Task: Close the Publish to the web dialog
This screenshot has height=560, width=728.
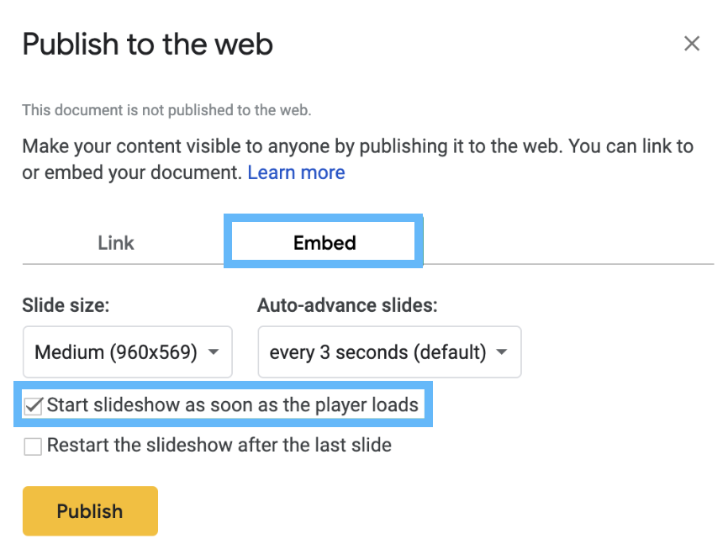Action: (x=691, y=44)
